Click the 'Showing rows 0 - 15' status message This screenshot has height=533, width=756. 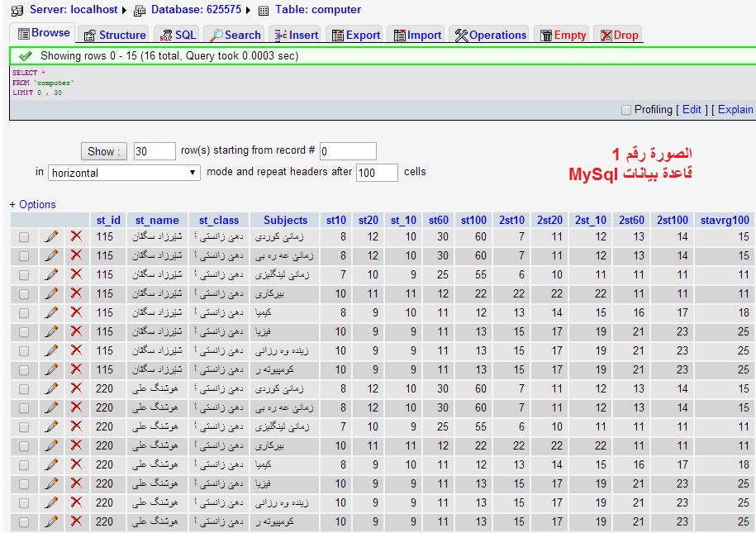click(x=169, y=56)
